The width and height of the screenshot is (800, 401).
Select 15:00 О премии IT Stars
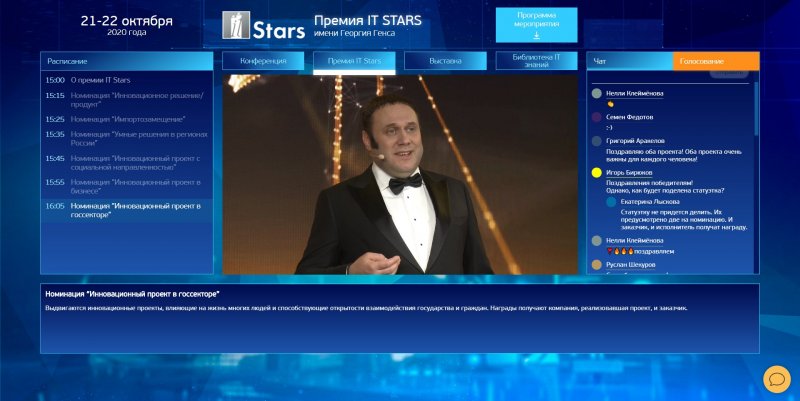[127, 80]
